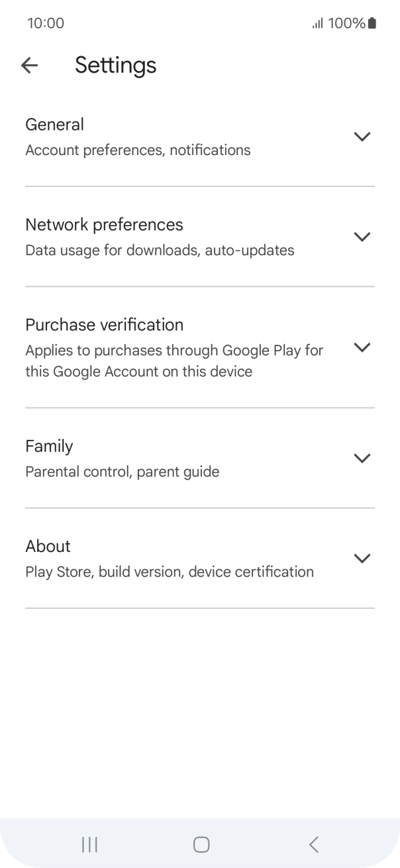Open the recent apps navigation button

[89, 844]
